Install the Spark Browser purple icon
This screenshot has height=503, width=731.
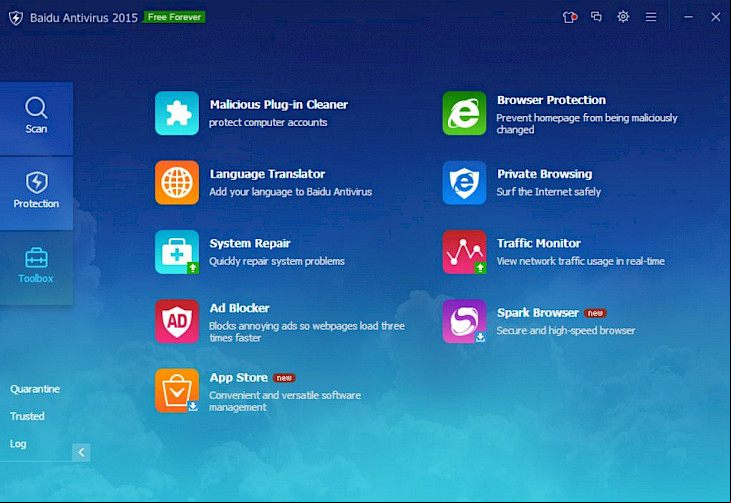point(464,322)
